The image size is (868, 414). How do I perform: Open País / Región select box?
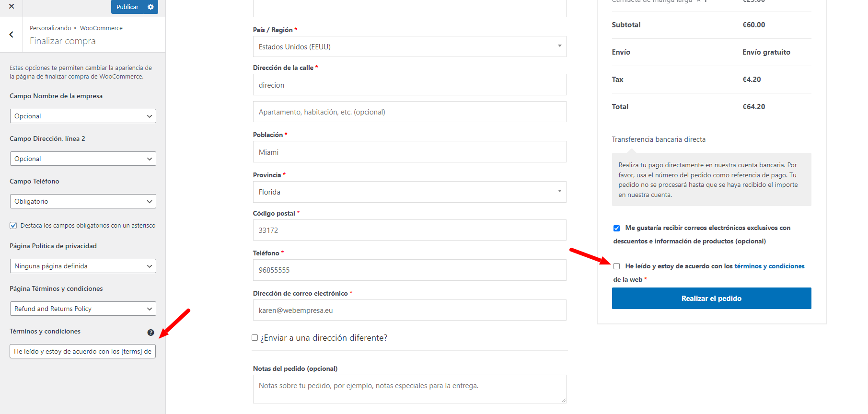pyautogui.click(x=409, y=46)
